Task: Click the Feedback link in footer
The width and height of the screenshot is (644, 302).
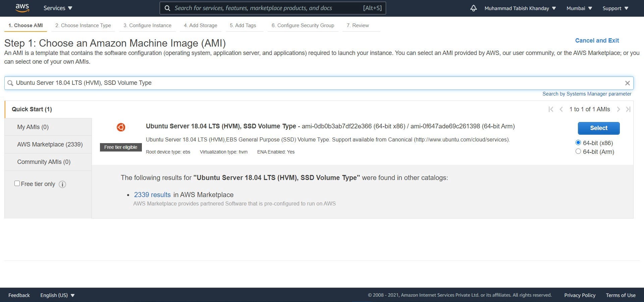Action: 19,295
